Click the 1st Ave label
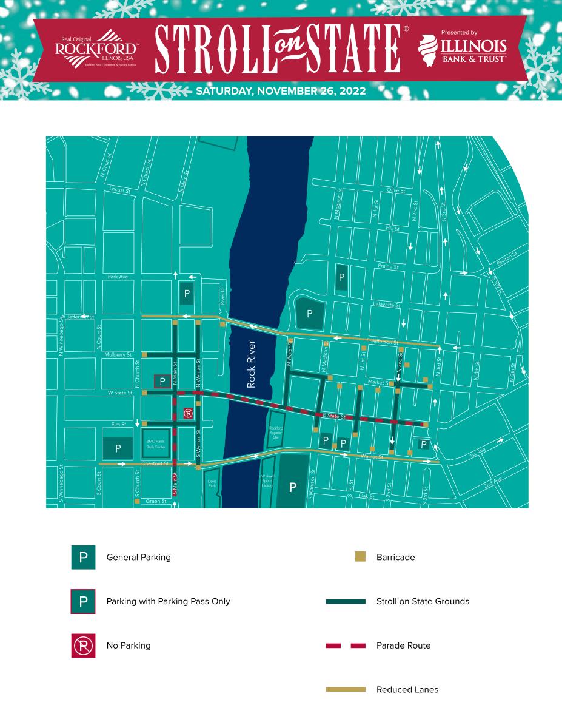This screenshot has height=728, width=562. [478, 453]
